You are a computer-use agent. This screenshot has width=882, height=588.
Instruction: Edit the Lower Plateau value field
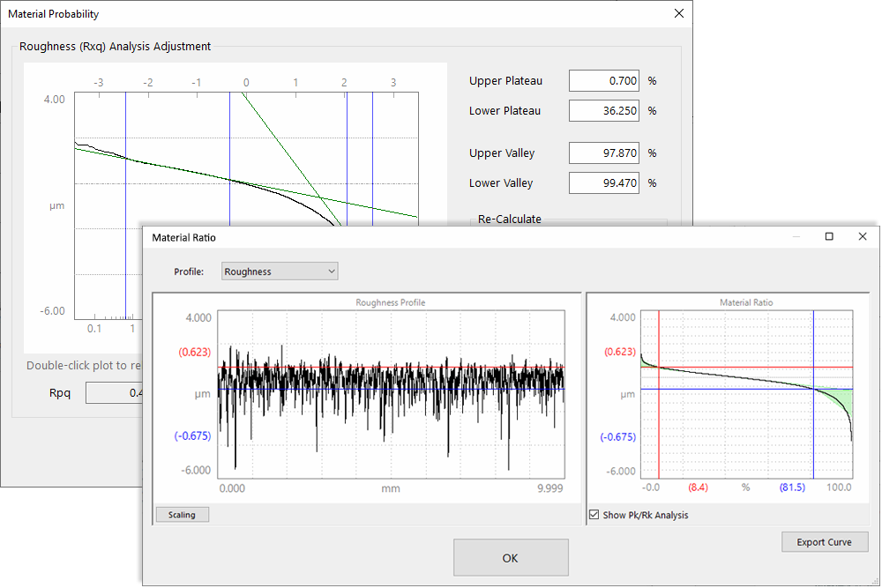point(603,111)
